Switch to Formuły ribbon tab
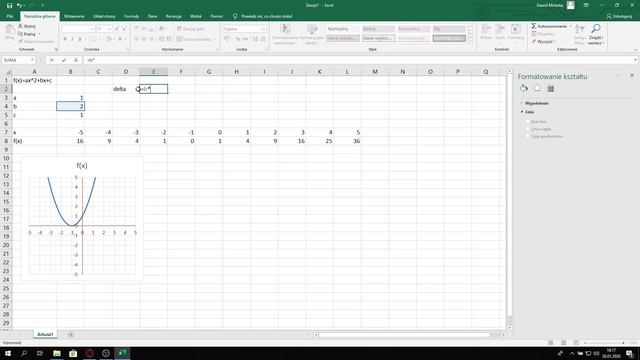Screen dimensions: 640x360 131,16
